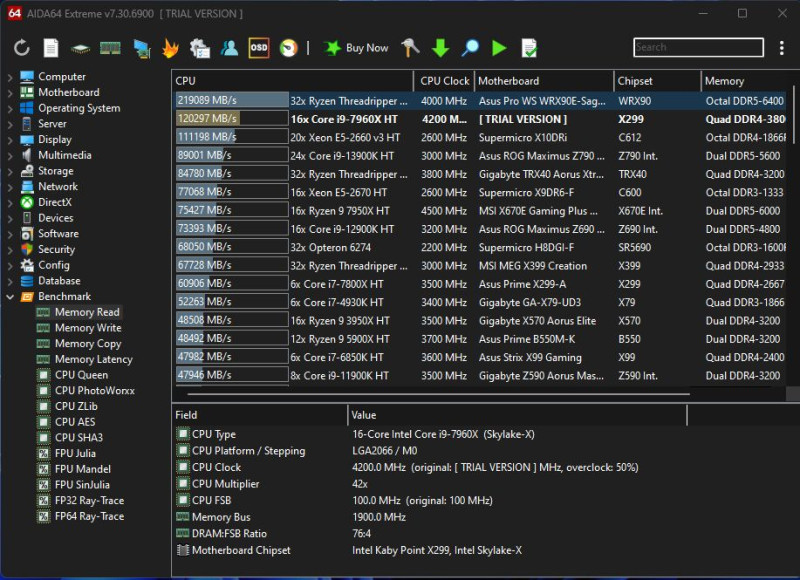This screenshot has height=580, width=800.
Task: Open the CPU ZLib benchmark
Action: tap(76, 407)
